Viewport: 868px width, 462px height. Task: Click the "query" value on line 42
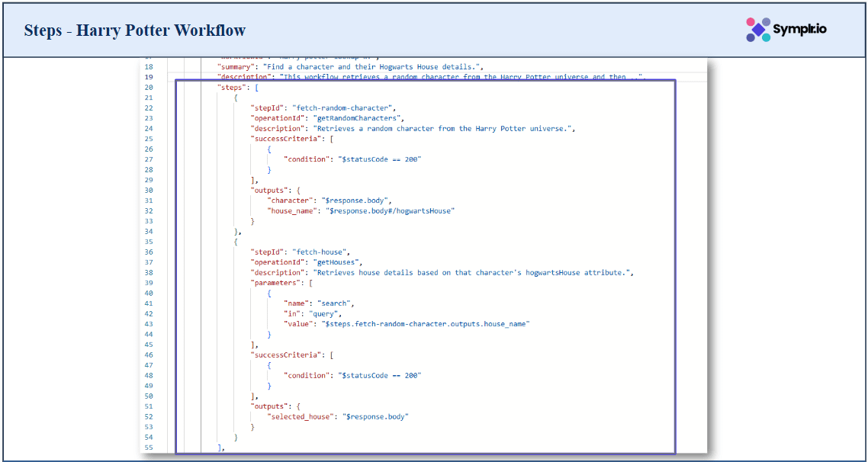point(323,313)
